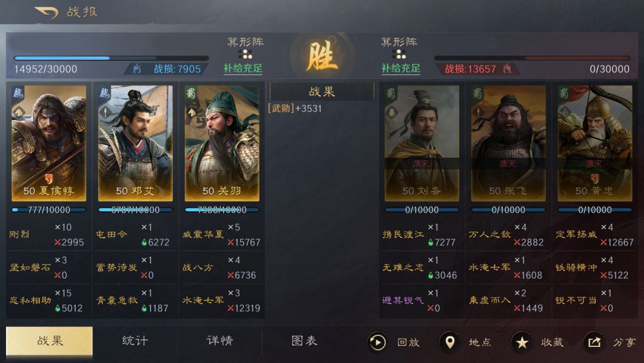Open the 详情 tab
The image size is (644, 363).
[x=219, y=341]
